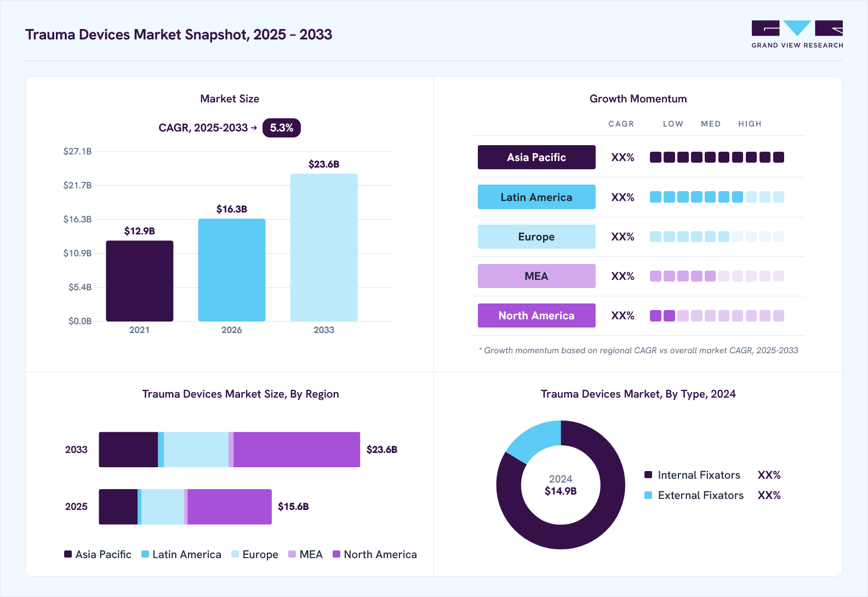Click the CAGR column header in Growth Momentum
The image size is (868, 597).
tap(621, 124)
